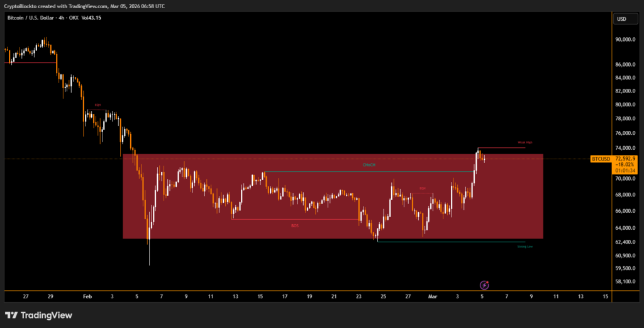Click the 90,000.0 price axis label

(626, 39)
